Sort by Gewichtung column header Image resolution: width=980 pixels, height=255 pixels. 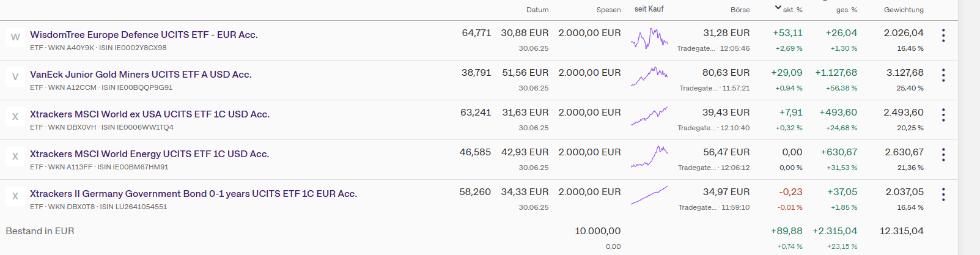tap(904, 10)
